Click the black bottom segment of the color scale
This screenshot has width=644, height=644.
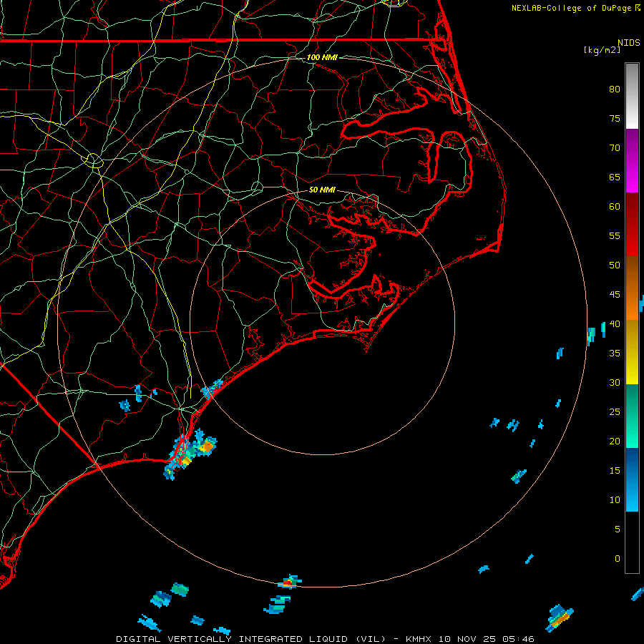pyautogui.click(x=632, y=542)
